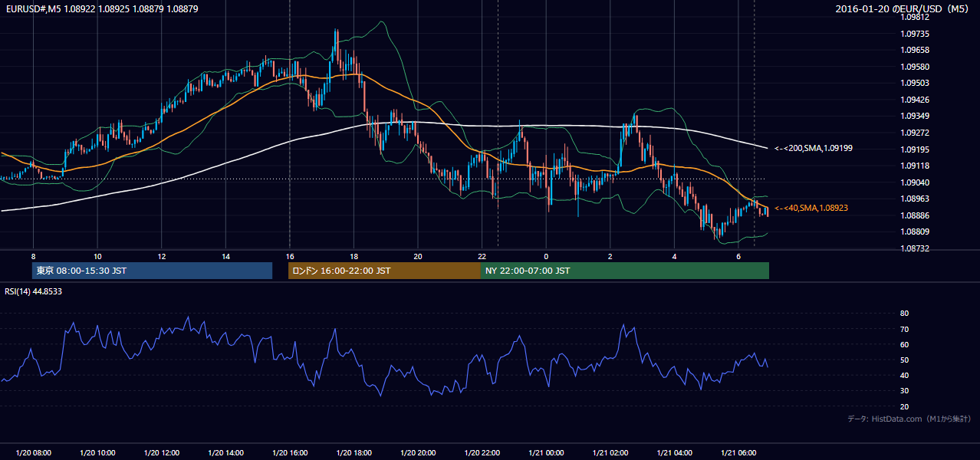Click price axis label 1.09580
The image size is (980, 460).
(x=915, y=67)
